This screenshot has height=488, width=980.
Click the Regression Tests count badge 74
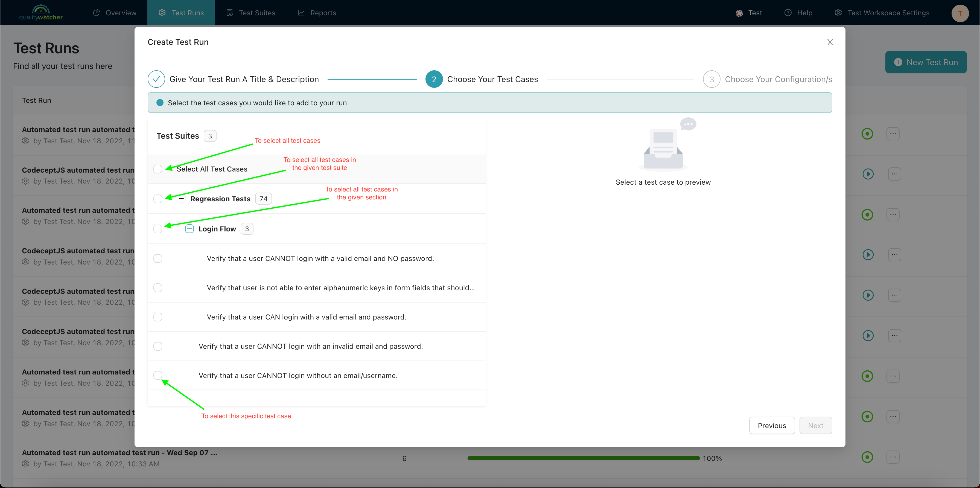click(263, 198)
